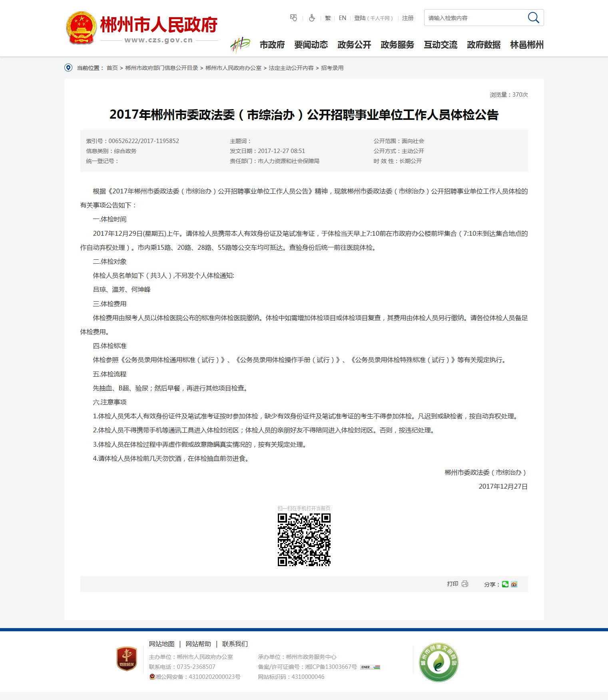The height and width of the screenshot is (700, 608).
Task: Click the footer text 承办单位：郴州市政务服务中心
Action: 297,657
